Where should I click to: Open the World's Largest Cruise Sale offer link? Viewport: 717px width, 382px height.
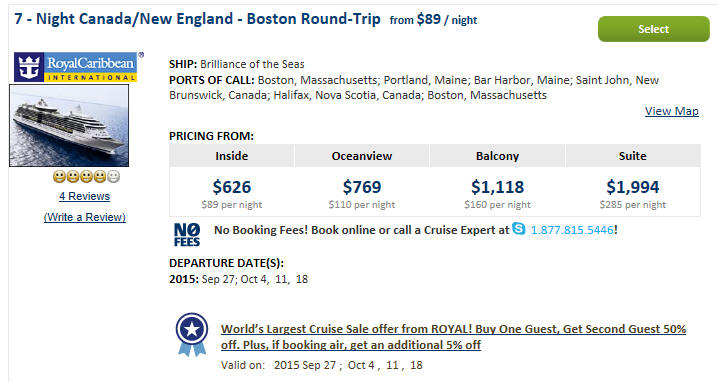coord(454,337)
